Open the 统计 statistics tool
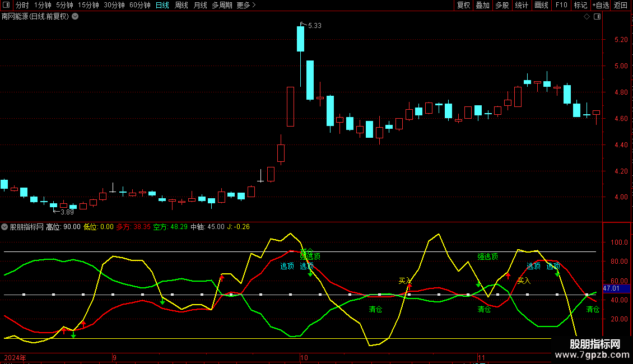Viewport: 633px width, 364px height. click(522, 5)
